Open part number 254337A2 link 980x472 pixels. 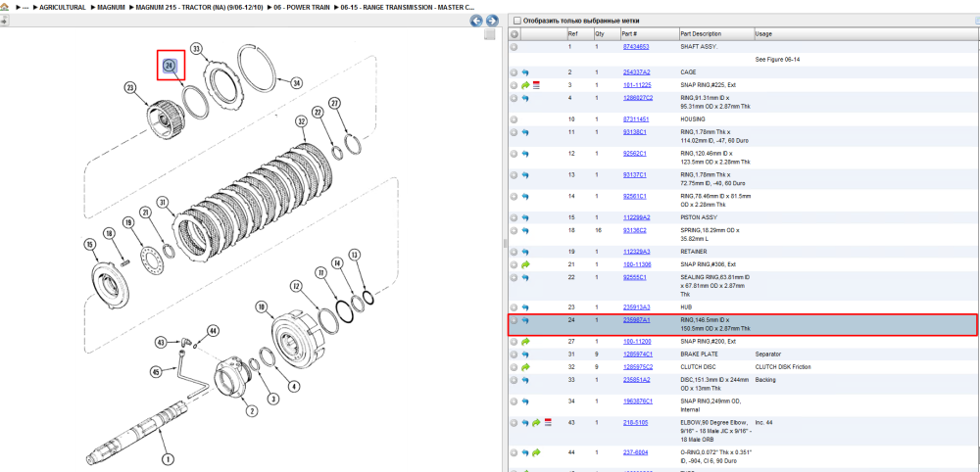pyautogui.click(x=636, y=72)
